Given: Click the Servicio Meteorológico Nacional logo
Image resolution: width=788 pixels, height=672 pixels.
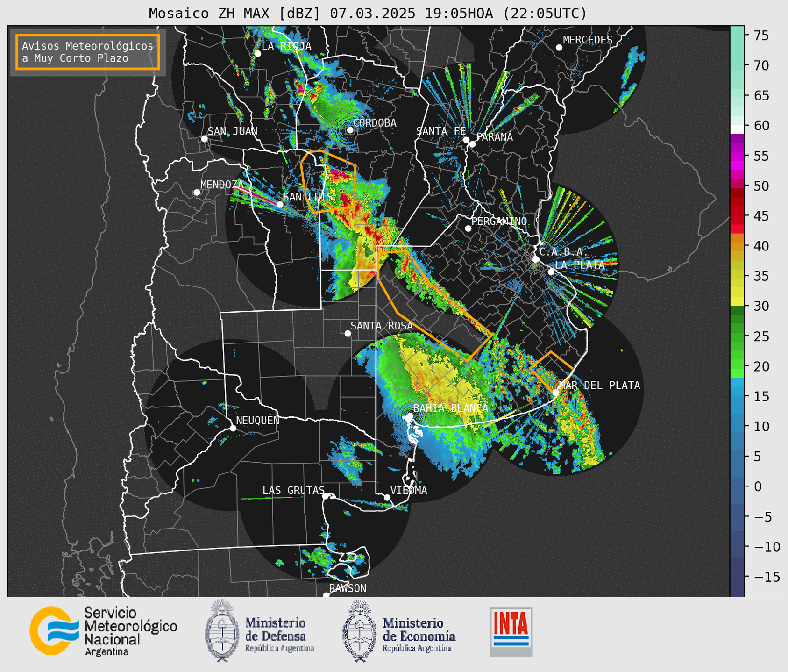Looking at the screenshot, I should point(103,631).
